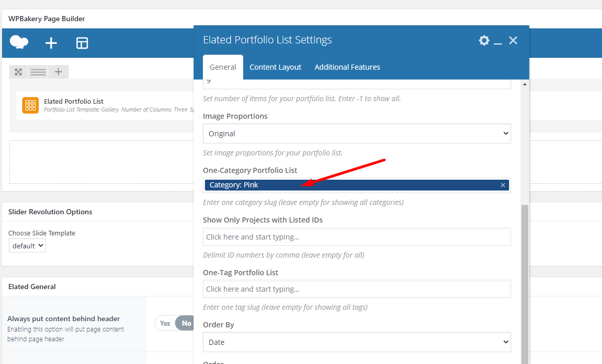Click the 'Always put content behind header' label
The image size is (602, 364).
tap(64, 319)
